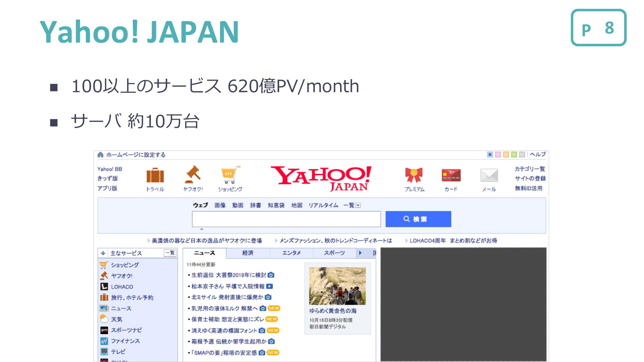Click into the search text field

pyautogui.click(x=286, y=219)
